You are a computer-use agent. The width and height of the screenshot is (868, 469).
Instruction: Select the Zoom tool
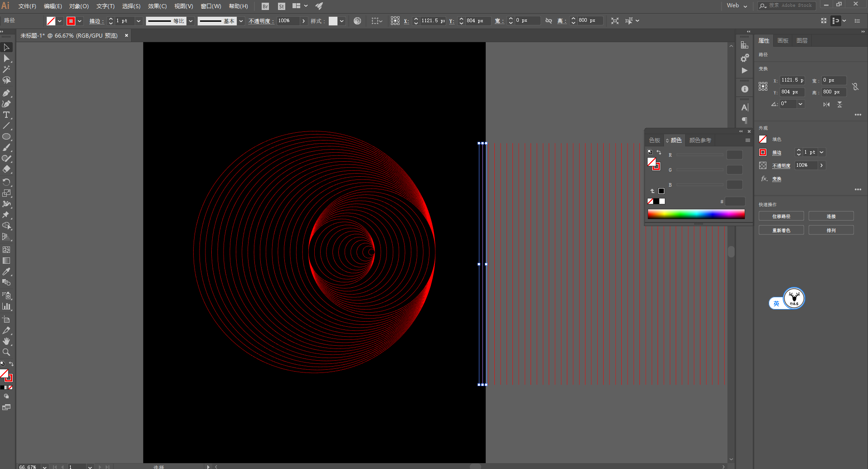pos(6,353)
